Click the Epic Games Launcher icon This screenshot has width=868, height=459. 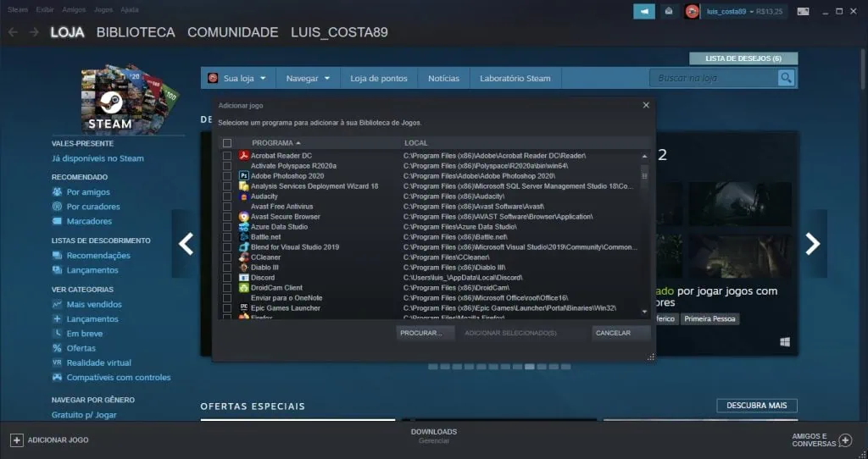click(x=243, y=308)
